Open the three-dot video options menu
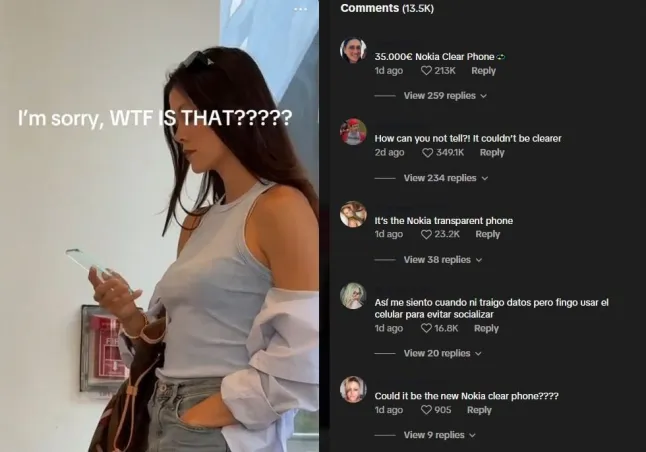Image resolution: width=646 pixels, height=452 pixels. pos(300,9)
